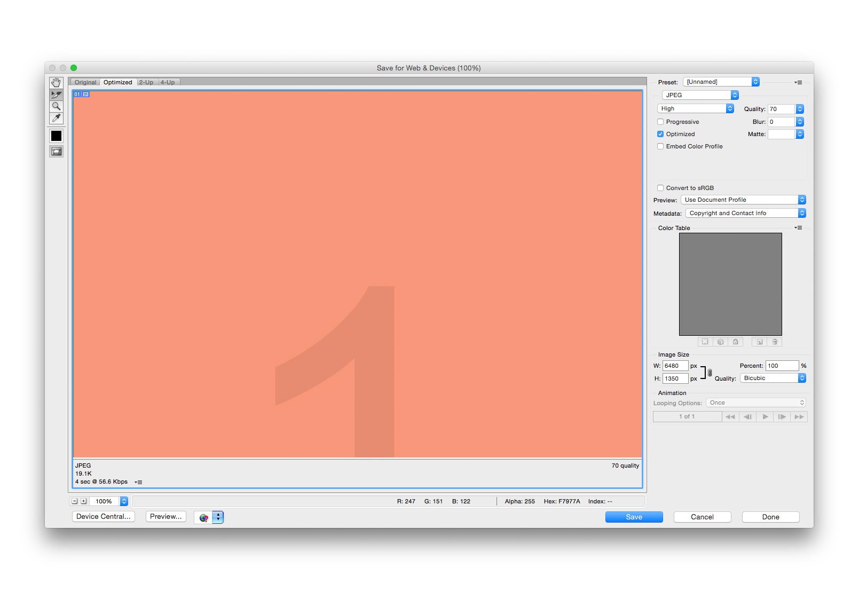Open the JPEG file format dropdown

700,95
